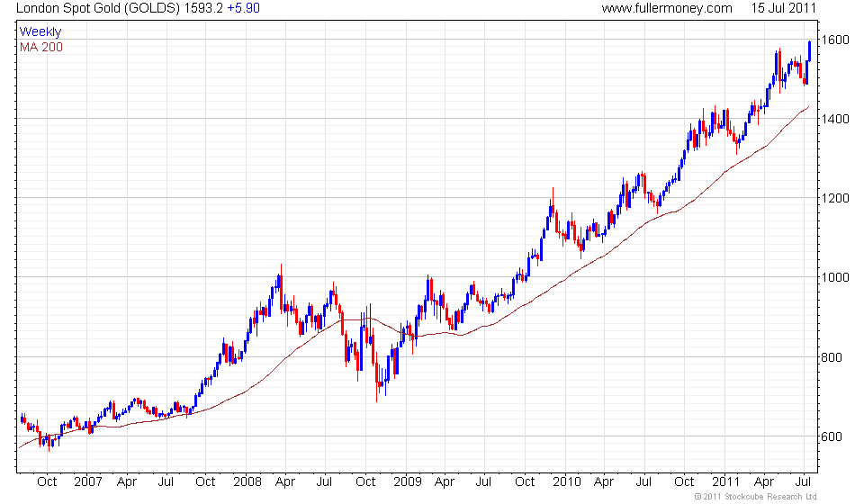Viewport: 864px width, 504px height.
Task: Click the 1400 price axis label
Action: 835,119
